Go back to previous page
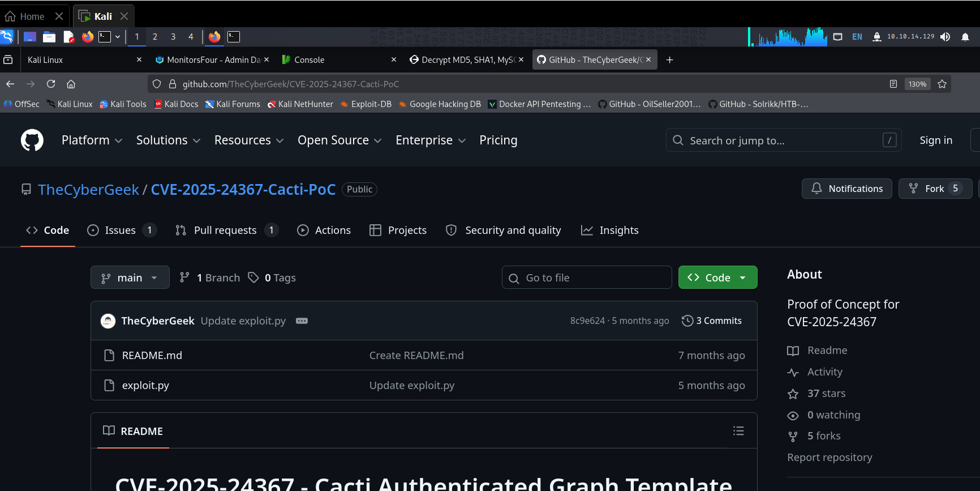 point(10,84)
